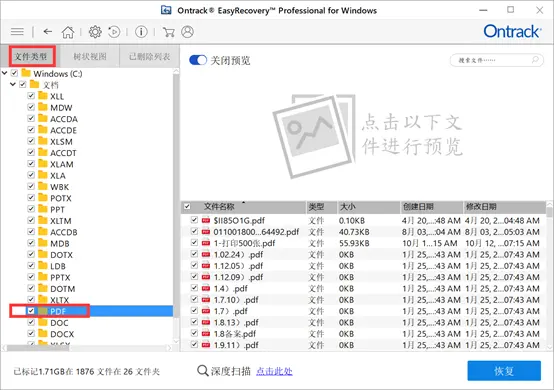This screenshot has height=390, width=554.
Task: Click the Ontrack logo
Action: pos(512,32)
